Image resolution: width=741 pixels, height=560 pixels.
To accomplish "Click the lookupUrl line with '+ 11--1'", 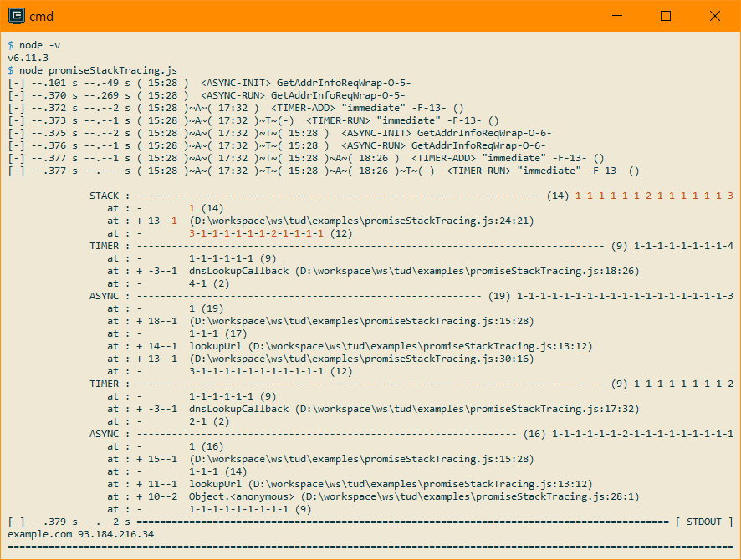I will [350, 484].
